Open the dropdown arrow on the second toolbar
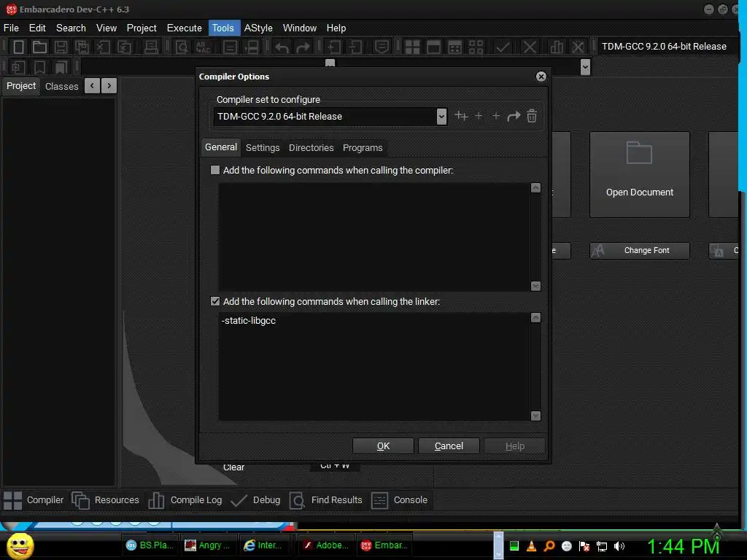The height and width of the screenshot is (560, 747). coord(586,67)
